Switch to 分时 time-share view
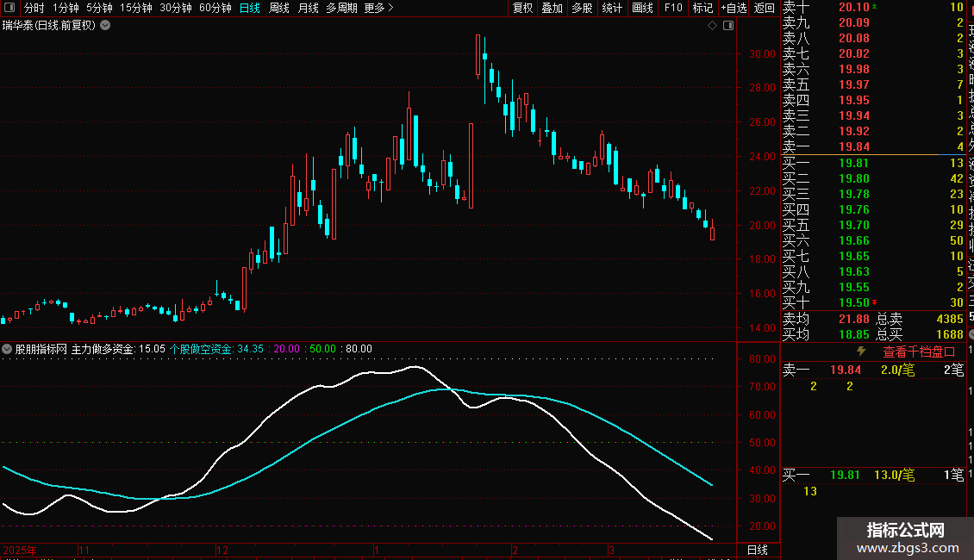 (34, 8)
